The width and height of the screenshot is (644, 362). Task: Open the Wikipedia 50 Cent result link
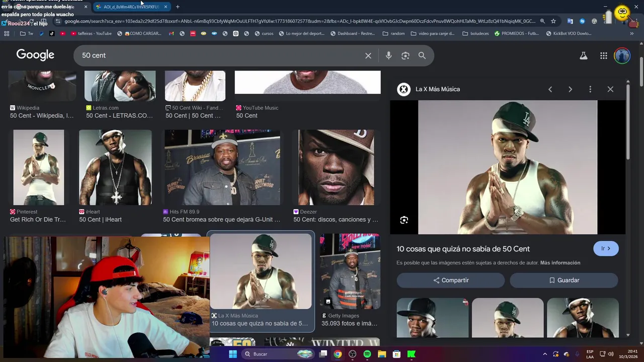pos(42,116)
